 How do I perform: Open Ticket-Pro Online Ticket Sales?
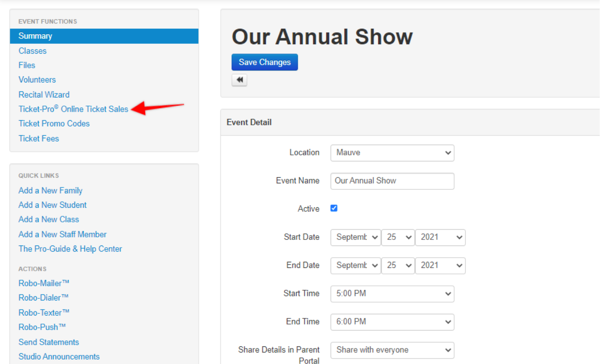click(x=73, y=109)
